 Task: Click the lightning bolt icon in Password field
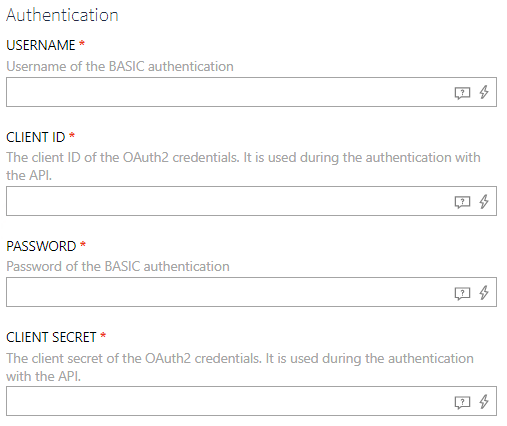point(484,292)
